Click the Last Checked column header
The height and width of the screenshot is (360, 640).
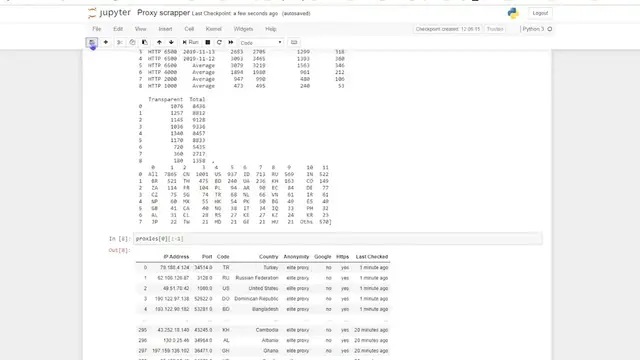372,257
